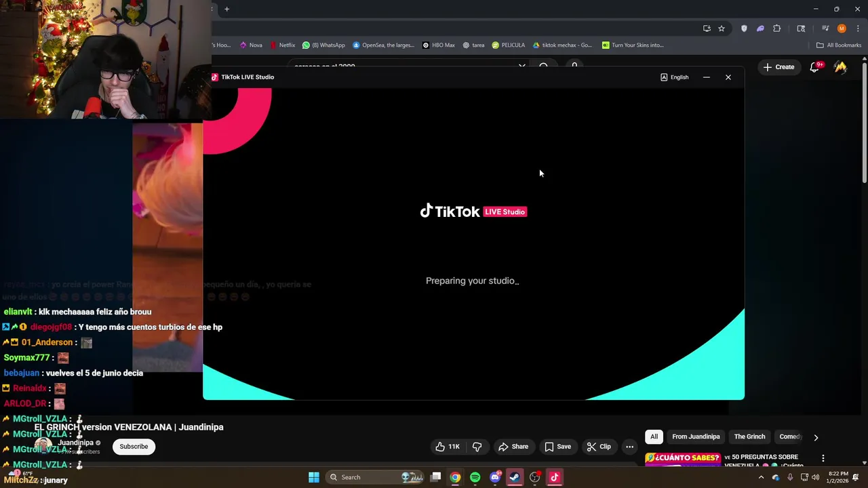Click YouTube voice search microphone
868x488 pixels.
coord(574,66)
